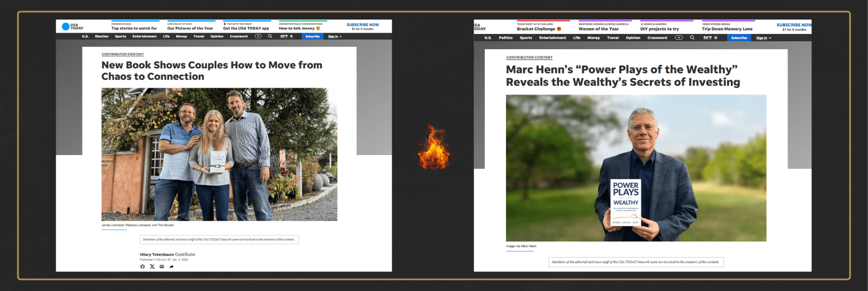
Task: Open Travel section on right page
Action: (x=613, y=38)
